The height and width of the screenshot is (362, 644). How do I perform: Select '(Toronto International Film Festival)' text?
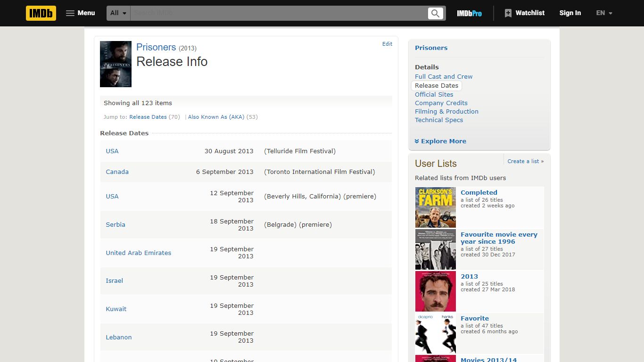(x=320, y=172)
